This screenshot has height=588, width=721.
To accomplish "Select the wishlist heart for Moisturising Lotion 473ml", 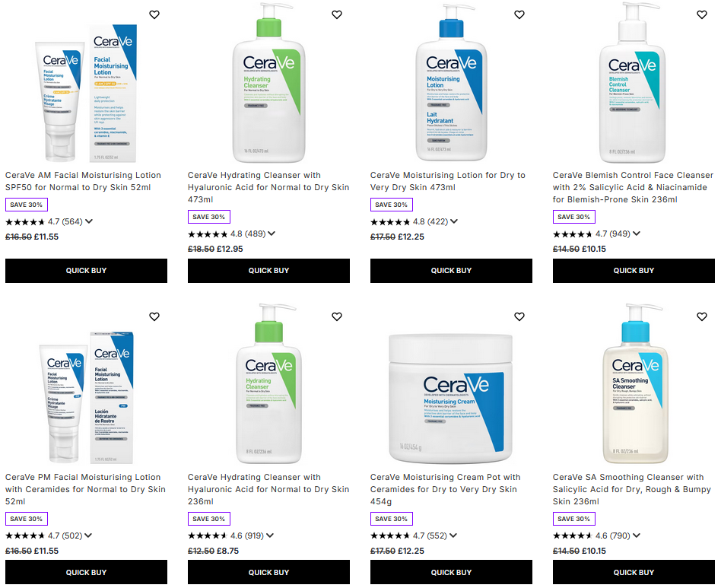I will (x=519, y=14).
